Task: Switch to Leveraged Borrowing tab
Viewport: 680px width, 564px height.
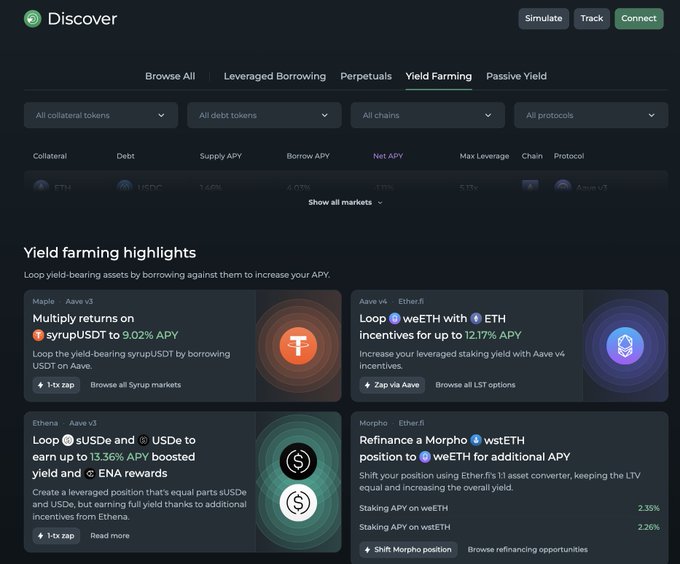Action: [275, 76]
